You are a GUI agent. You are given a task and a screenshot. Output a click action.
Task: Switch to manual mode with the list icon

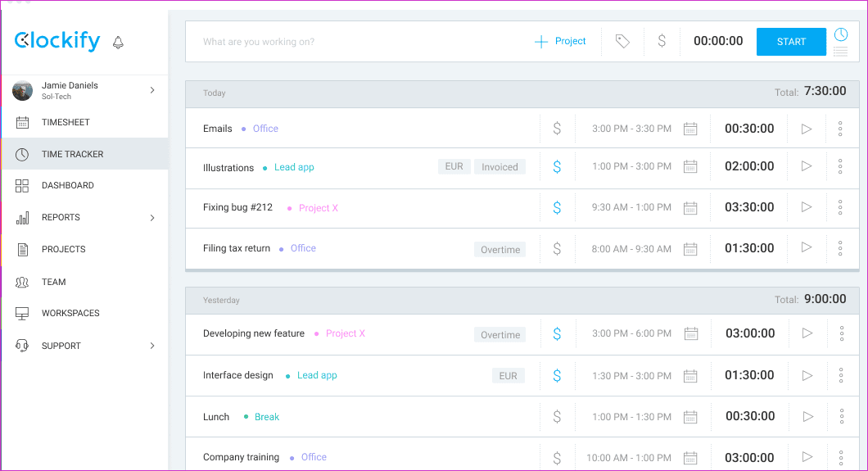click(x=841, y=52)
